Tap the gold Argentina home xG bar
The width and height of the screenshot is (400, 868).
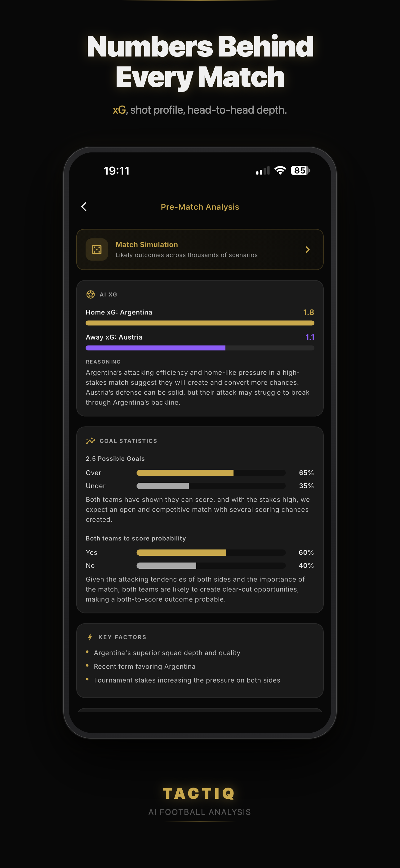200,323
